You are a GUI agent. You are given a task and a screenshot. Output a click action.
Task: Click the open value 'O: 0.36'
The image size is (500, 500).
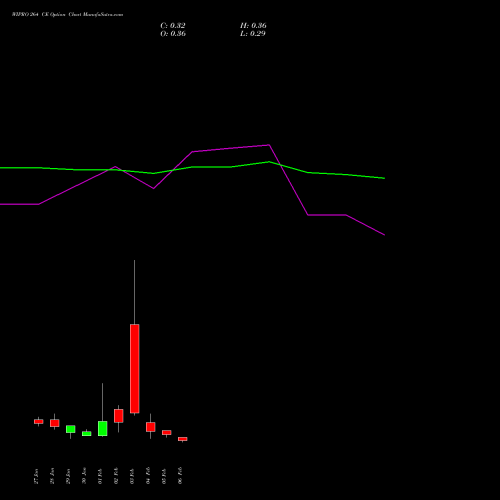pos(173,34)
